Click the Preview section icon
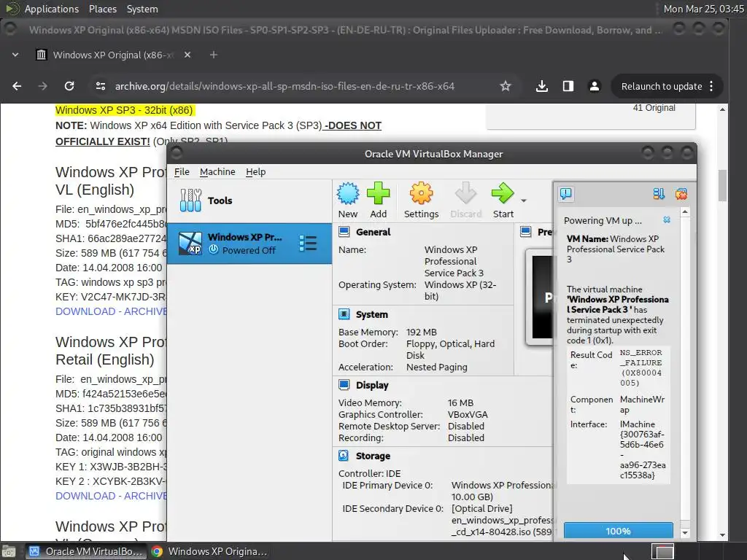 (526, 232)
